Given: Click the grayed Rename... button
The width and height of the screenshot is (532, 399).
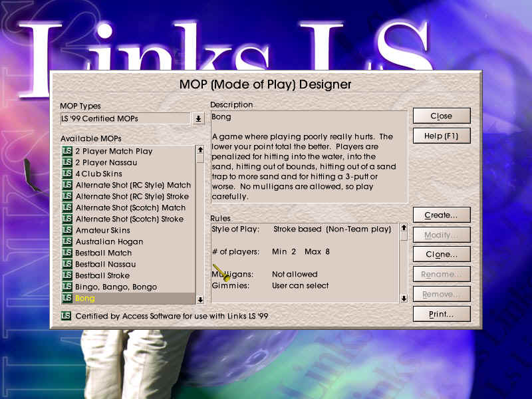Looking at the screenshot, I should coord(442,274).
